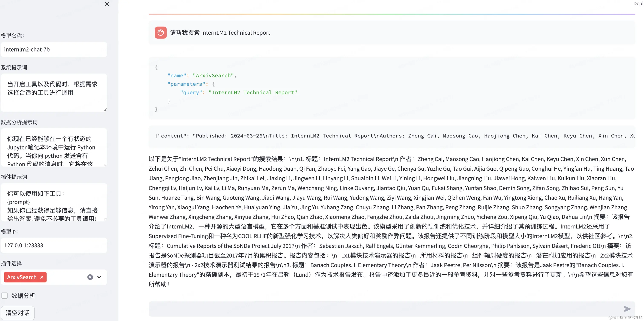Click the "parameters" line in the JSON block
The image size is (644, 321).
(x=191, y=84)
